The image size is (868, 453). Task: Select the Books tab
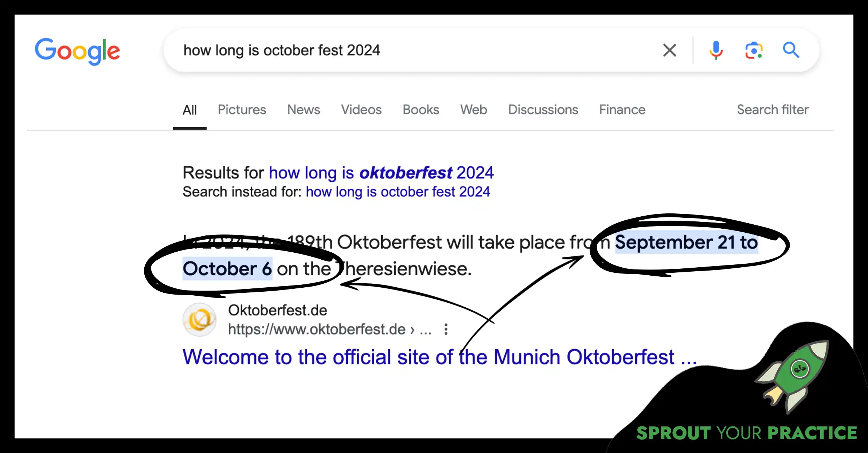[421, 110]
